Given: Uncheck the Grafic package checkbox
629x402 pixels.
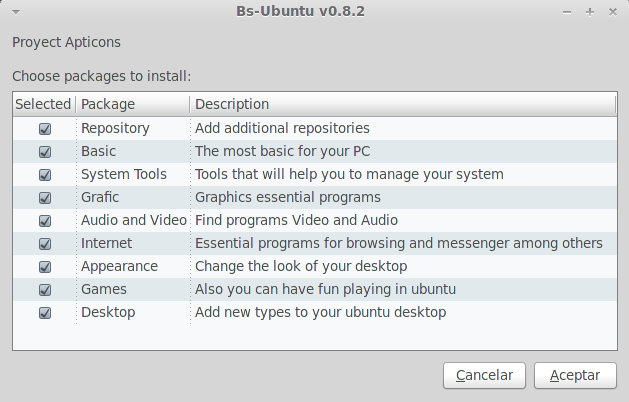Looking at the screenshot, I should [45, 198].
